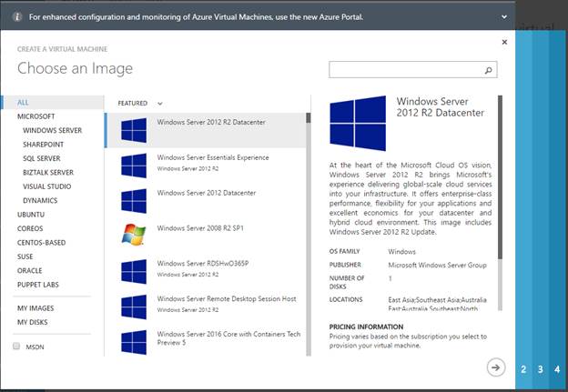Click the image search text field

click(405, 69)
